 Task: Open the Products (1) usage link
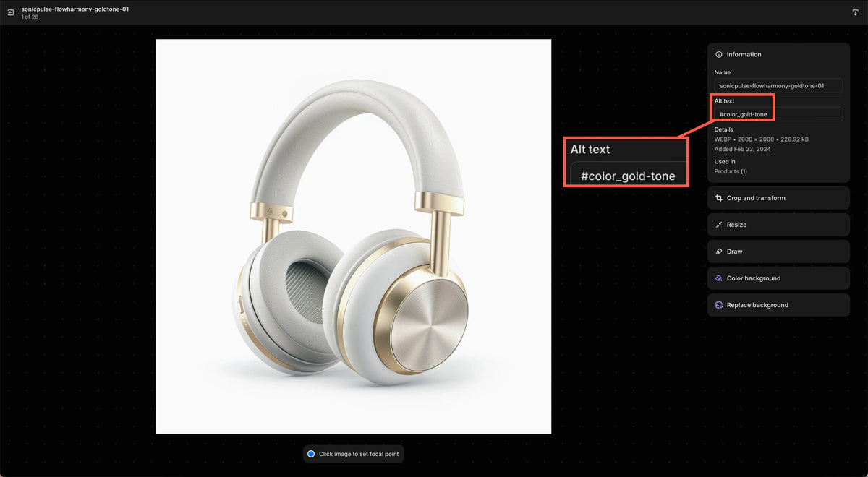[731, 171]
